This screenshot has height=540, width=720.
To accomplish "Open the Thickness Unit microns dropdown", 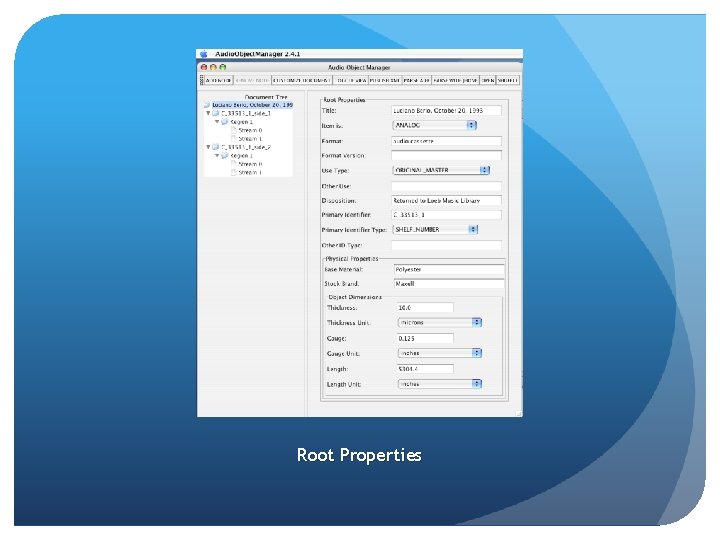I will (439, 322).
